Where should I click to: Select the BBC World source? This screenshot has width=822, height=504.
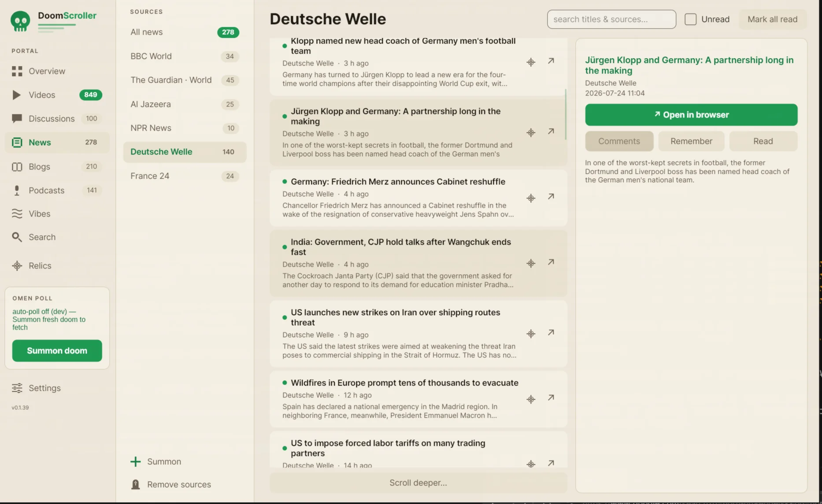(x=185, y=56)
